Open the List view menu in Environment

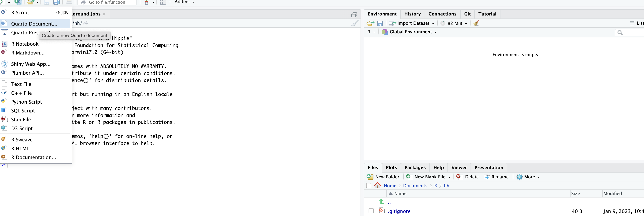[x=637, y=23]
